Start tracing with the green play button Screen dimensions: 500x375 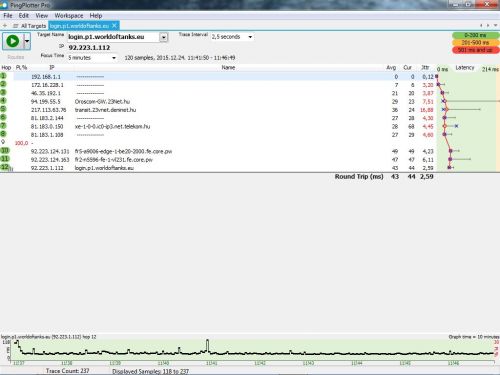click(x=13, y=41)
